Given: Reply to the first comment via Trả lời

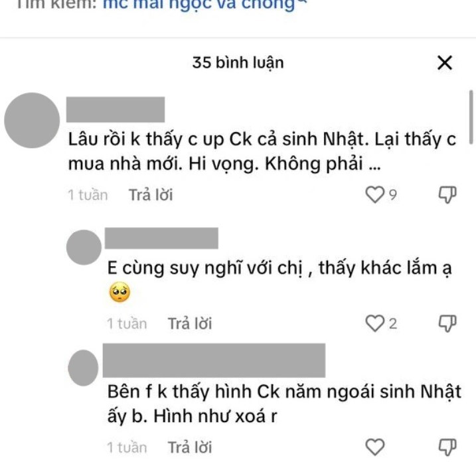Looking at the screenshot, I should coord(151,195).
